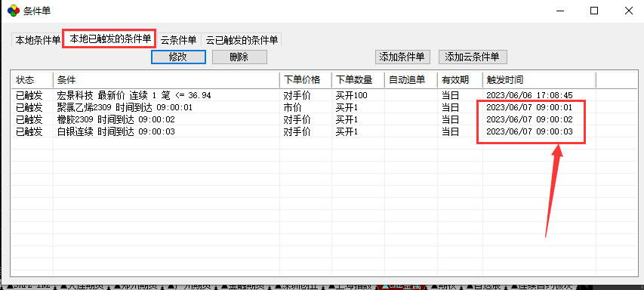Viewport: 644px width, 290px height.
Task: Click the 触发时间 column header
Action: pos(539,80)
